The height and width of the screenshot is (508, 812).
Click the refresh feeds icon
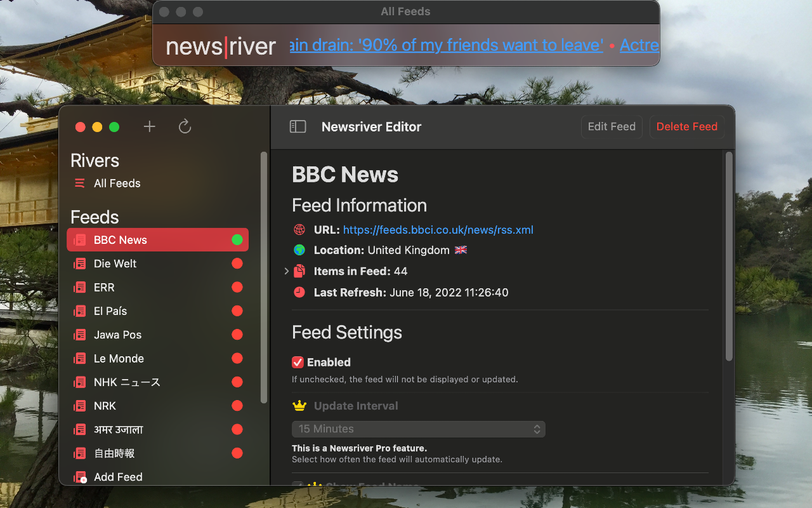pos(185,126)
